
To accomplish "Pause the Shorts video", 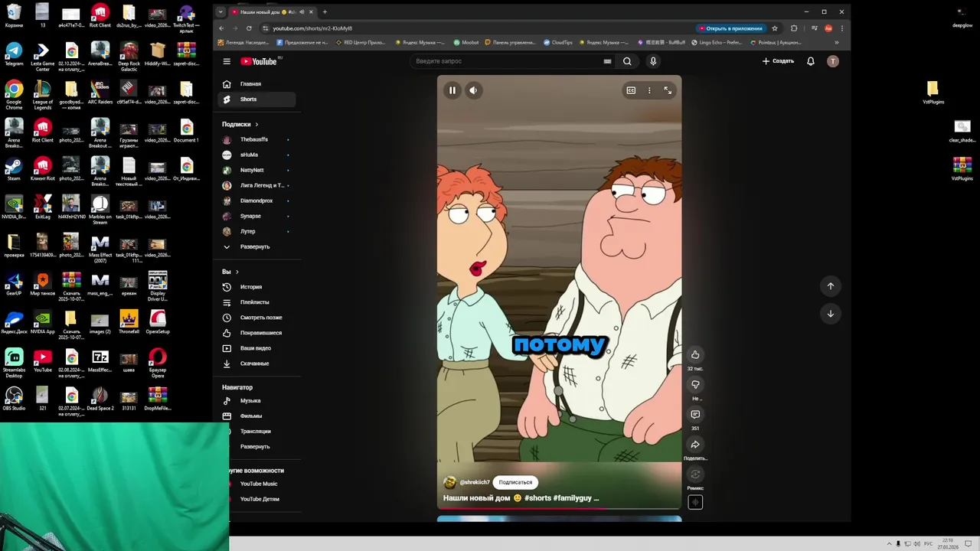I will coord(452,90).
